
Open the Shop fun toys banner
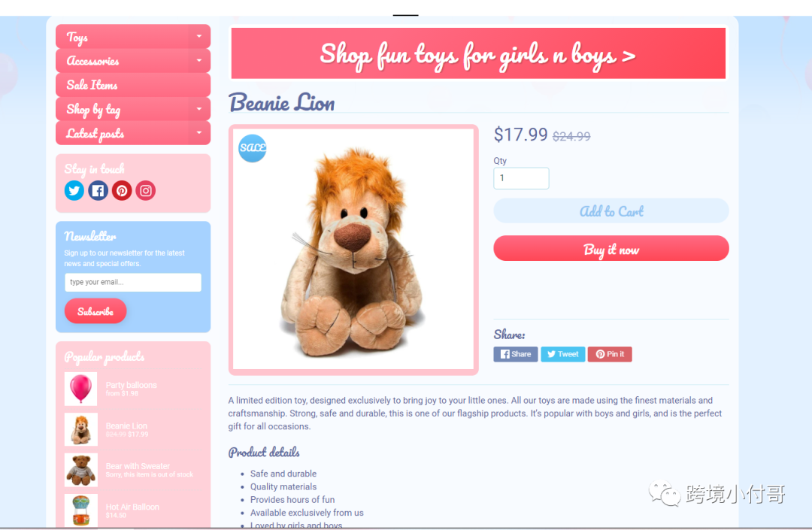(x=478, y=54)
